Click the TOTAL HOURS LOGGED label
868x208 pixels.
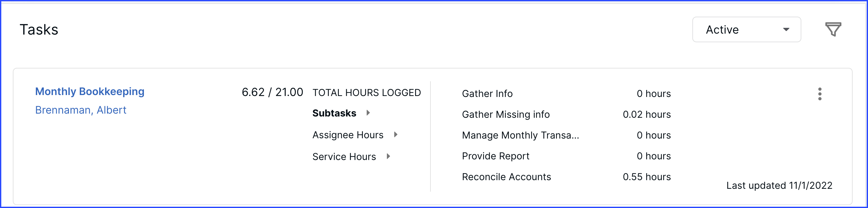click(x=367, y=92)
